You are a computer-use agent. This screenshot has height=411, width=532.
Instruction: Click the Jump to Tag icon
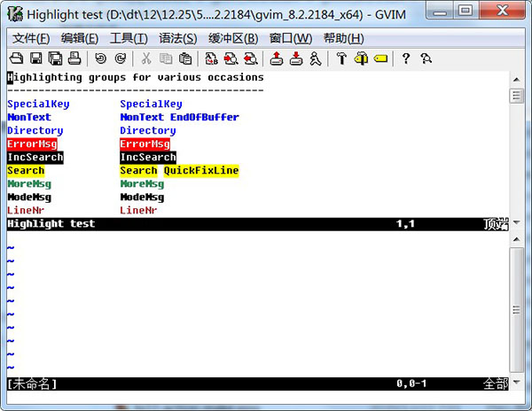pos(380,58)
